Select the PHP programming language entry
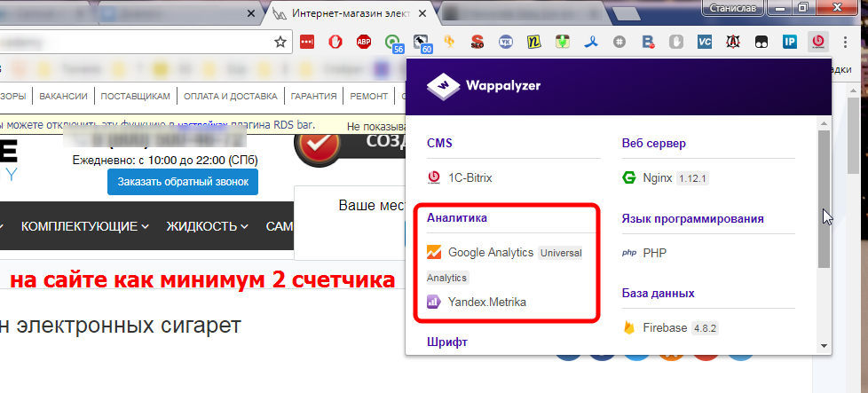Image resolution: width=868 pixels, height=393 pixels. click(x=654, y=253)
